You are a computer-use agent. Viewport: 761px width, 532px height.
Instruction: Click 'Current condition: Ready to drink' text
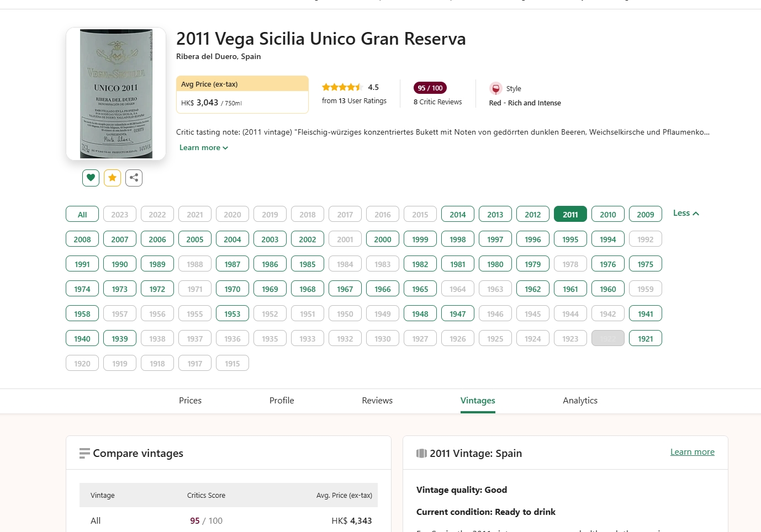point(486,512)
